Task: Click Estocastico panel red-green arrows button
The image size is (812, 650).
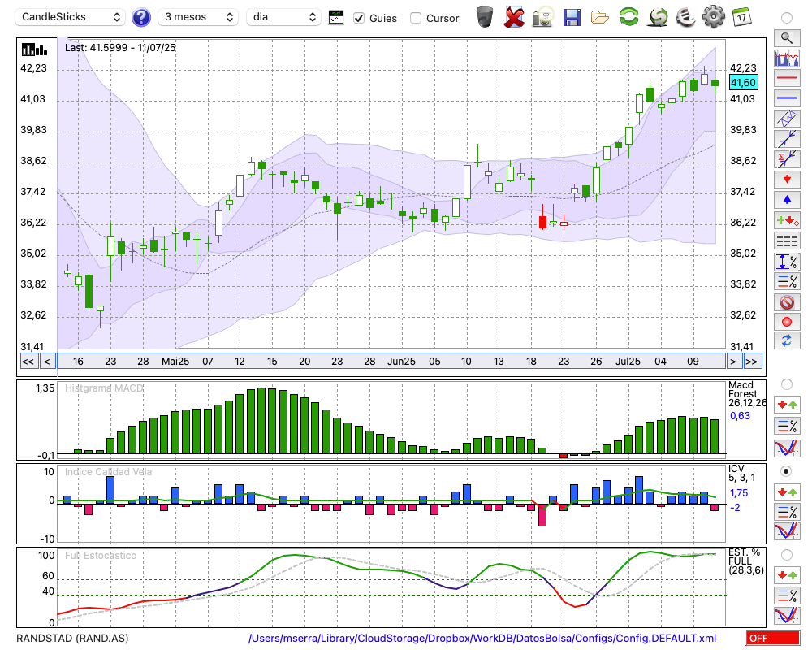Action: [x=787, y=575]
